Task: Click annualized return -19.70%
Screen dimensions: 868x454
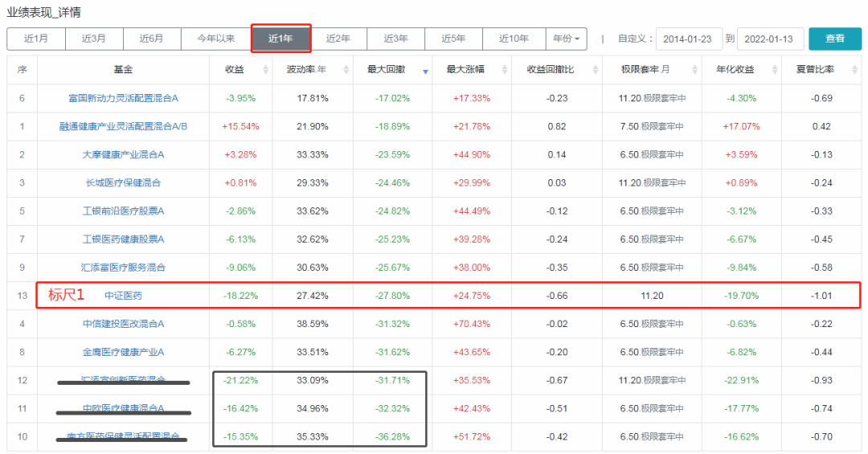Action: coord(741,296)
